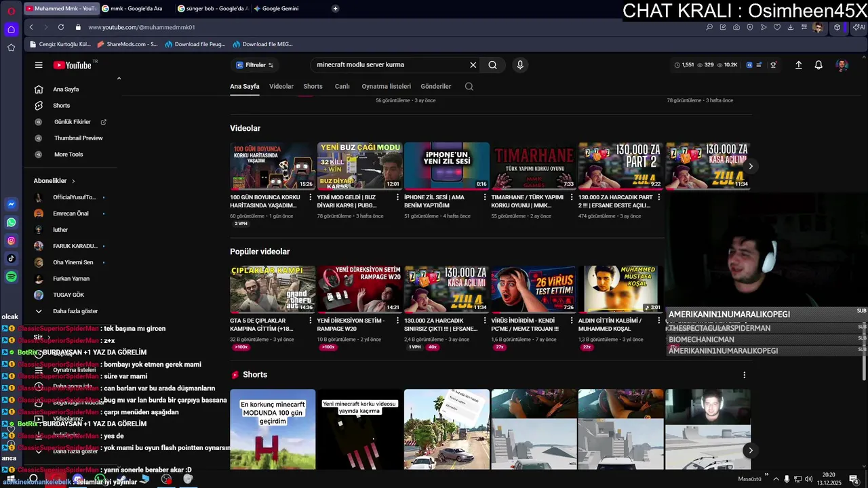Screen dimensions: 868x488
Task: Open Instagram in Opera sidebar
Action: click(x=11, y=241)
